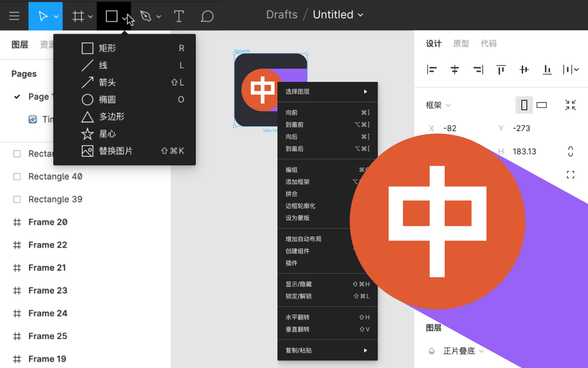The image size is (588, 368).
Task: Select the Text tool
Action: [179, 15]
